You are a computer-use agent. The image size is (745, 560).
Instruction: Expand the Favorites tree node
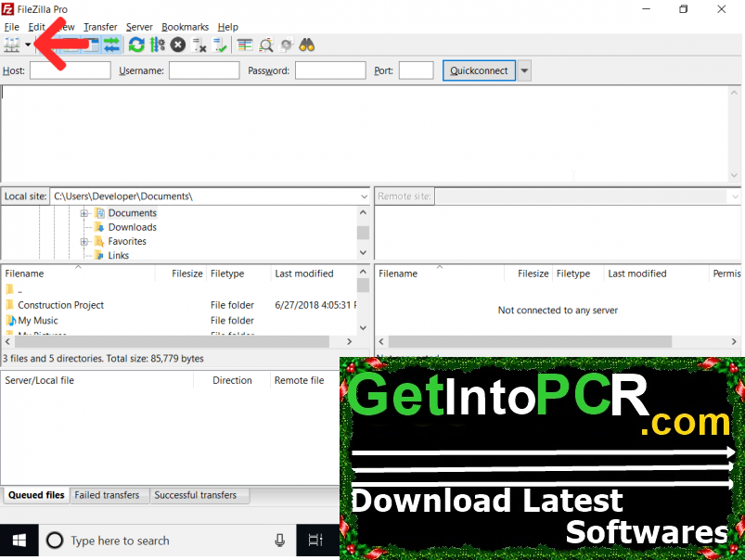click(x=84, y=241)
